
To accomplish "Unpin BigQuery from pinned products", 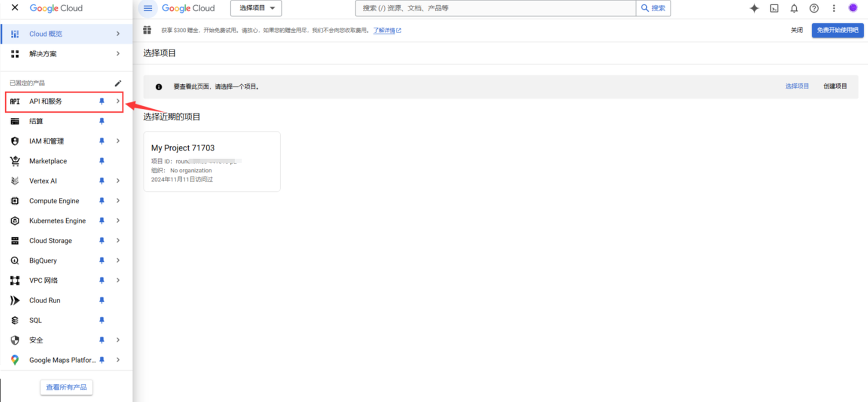I will [102, 260].
